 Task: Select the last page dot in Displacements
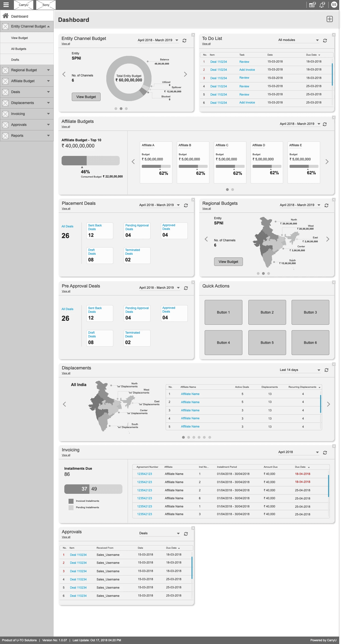pyautogui.click(x=210, y=437)
